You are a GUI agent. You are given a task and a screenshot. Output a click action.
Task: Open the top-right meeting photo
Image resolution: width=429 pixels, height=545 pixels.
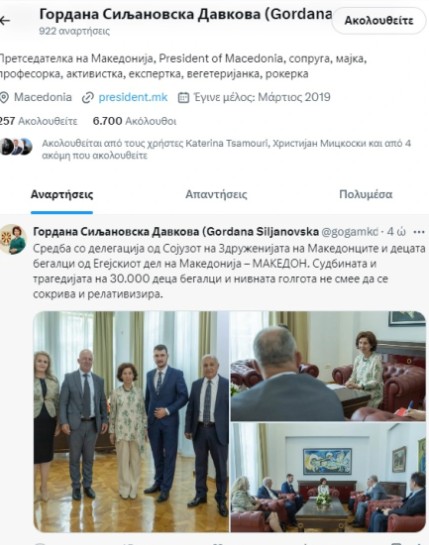tap(328, 366)
